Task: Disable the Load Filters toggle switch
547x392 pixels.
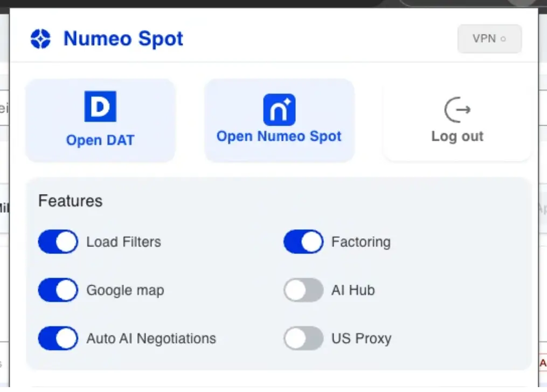Action: point(58,242)
